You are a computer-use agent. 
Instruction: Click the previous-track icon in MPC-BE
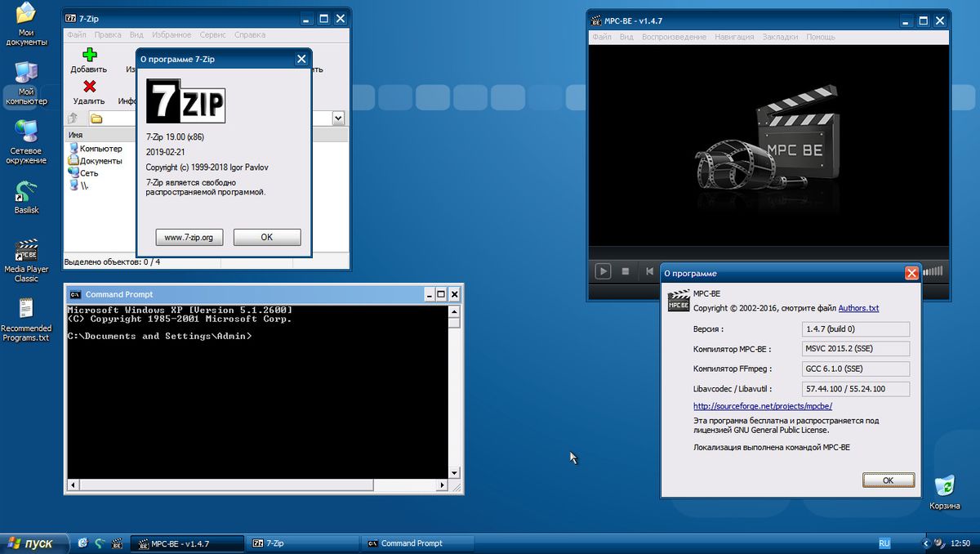649,271
